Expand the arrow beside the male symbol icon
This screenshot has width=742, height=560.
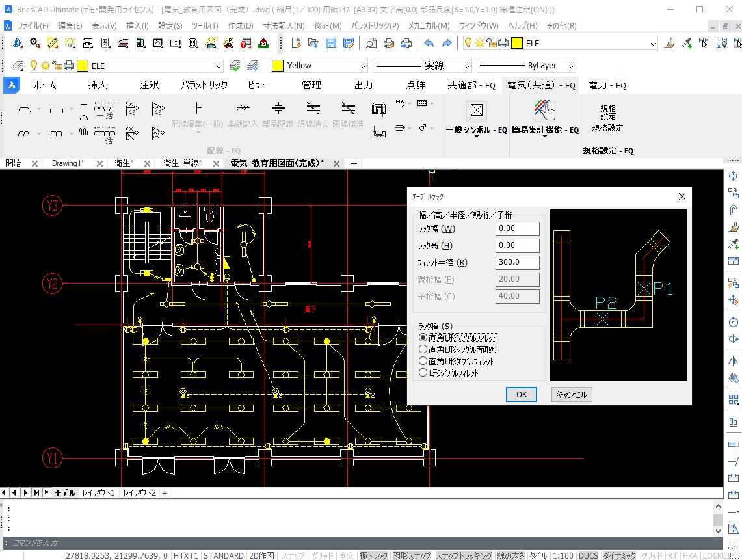(x=432, y=128)
